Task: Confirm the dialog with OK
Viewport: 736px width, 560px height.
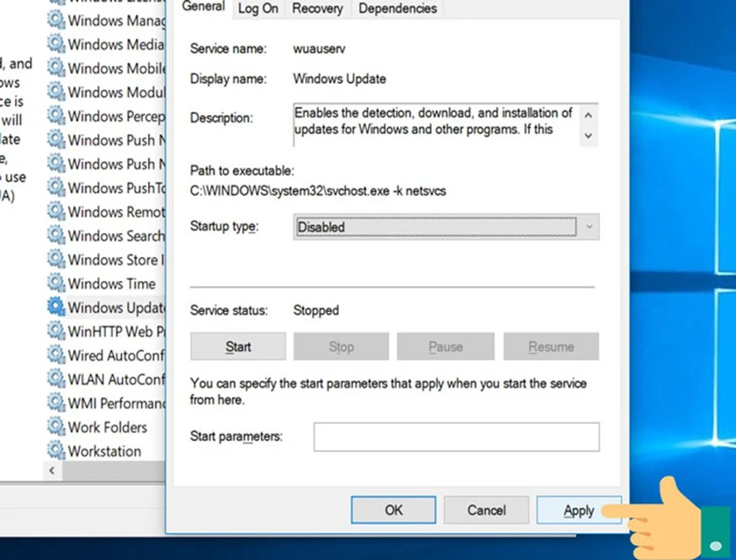Action: 393,510
